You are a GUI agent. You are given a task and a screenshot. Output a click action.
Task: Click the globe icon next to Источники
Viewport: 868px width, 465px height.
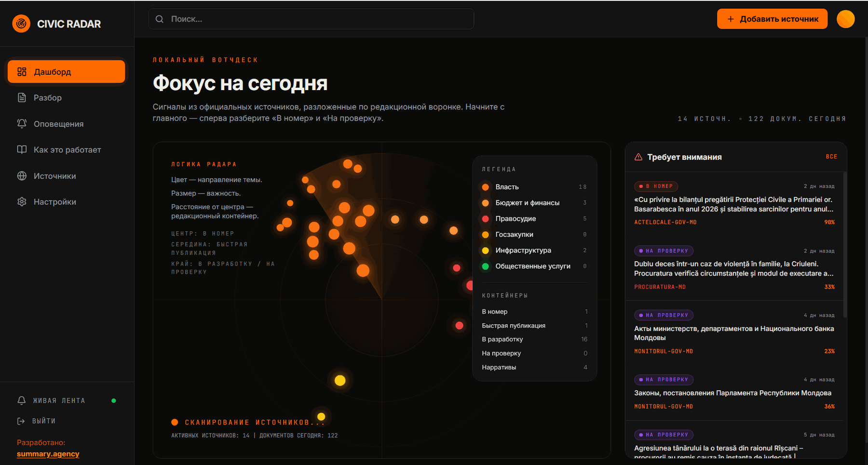(22, 176)
